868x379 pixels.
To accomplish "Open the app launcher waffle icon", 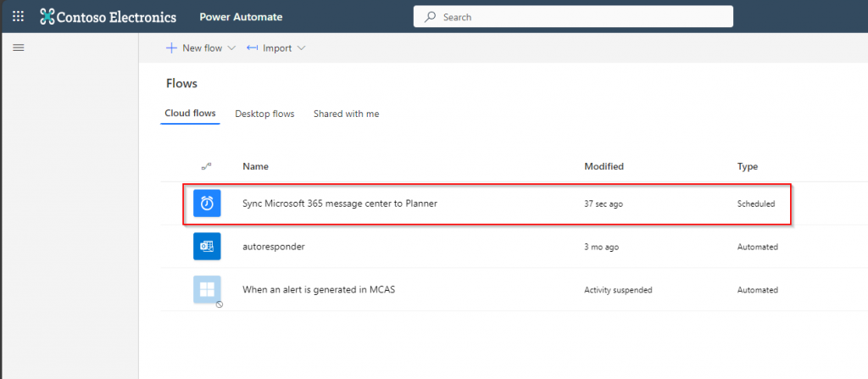I will (x=18, y=17).
